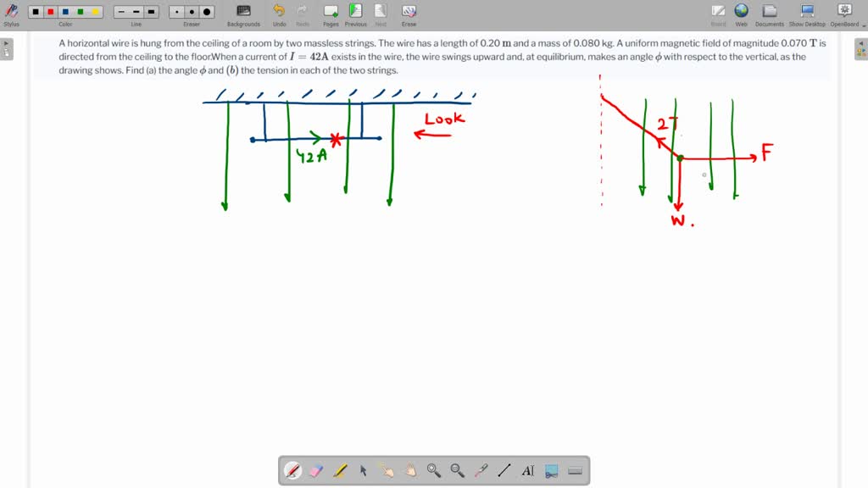Expand the left library sidebar panel
Viewport: 868px width, 488px height.
[x=7, y=49]
